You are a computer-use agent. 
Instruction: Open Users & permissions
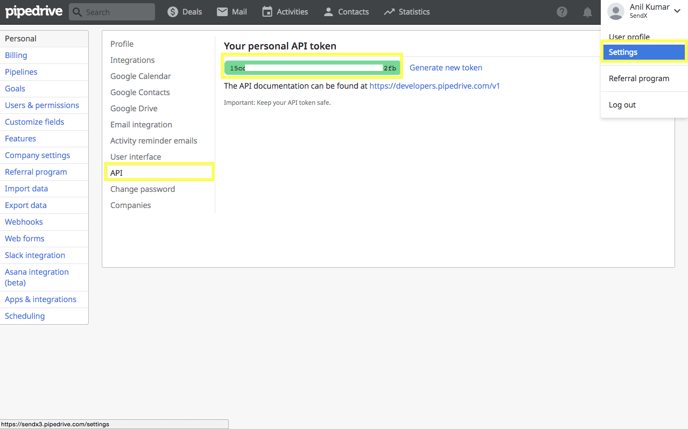(44, 105)
